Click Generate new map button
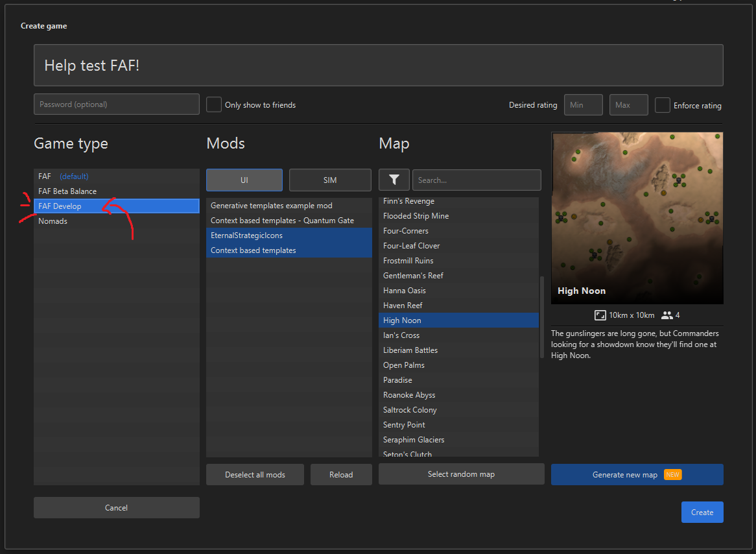This screenshot has width=756, height=554. 637,474
